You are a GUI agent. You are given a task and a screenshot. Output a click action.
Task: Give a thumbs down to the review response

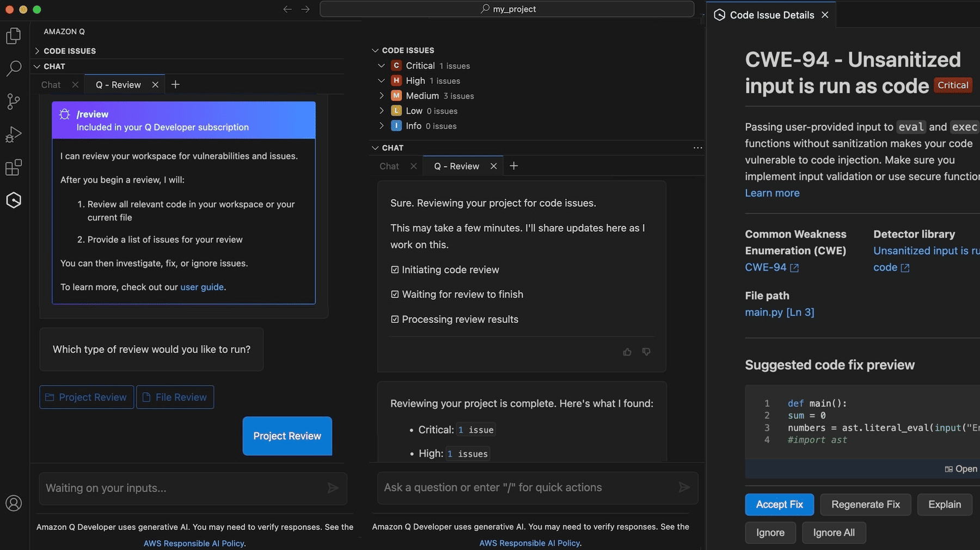[646, 352]
